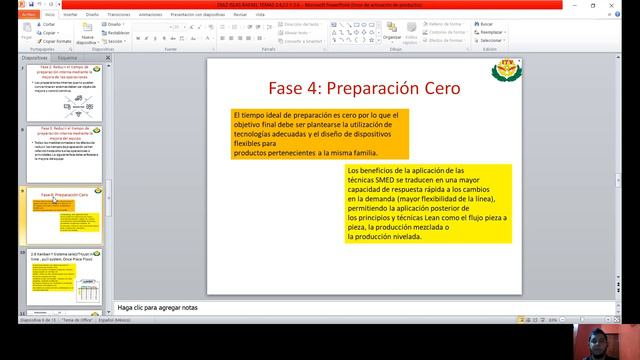Toggle bulleted list in Párrafo group
This screenshot has height=360, width=640.
tap(223, 27)
